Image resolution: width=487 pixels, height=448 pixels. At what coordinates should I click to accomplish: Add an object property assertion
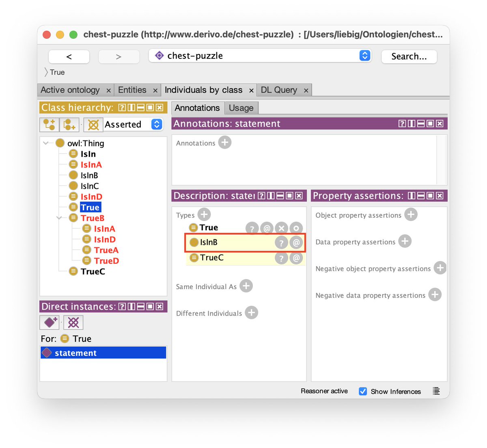coord(411,214)
